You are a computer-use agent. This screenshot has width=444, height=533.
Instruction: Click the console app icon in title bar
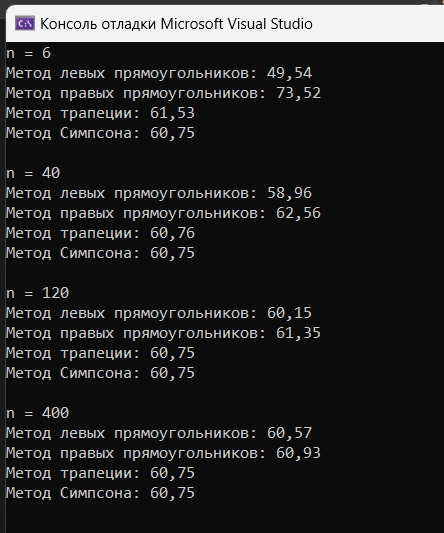click(25, 23)
